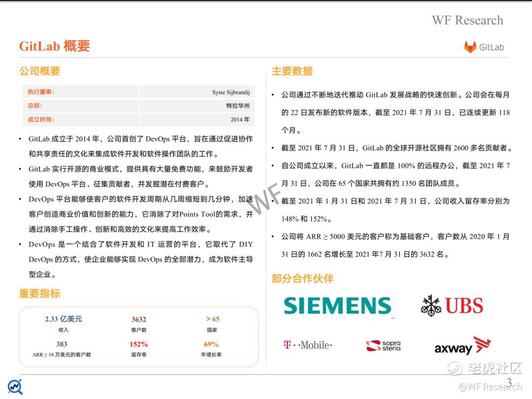Click the '成立时间:' table label
Screen dimensions: 532x399
(x=41, y=119)
